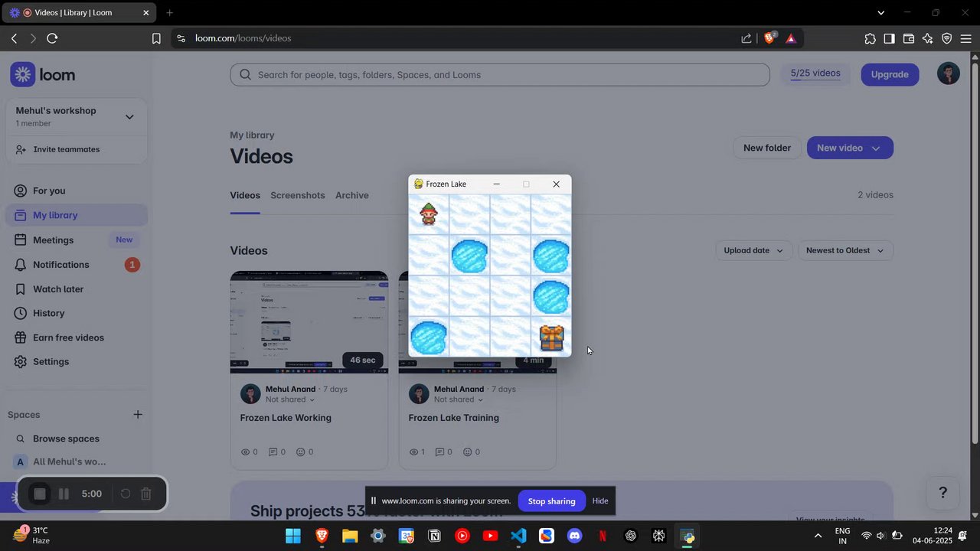The height and width of the screenshot is (551, 980).
Task: Click the reactions emoji icon on Frozen Lake Working
Action: [300, 452]
